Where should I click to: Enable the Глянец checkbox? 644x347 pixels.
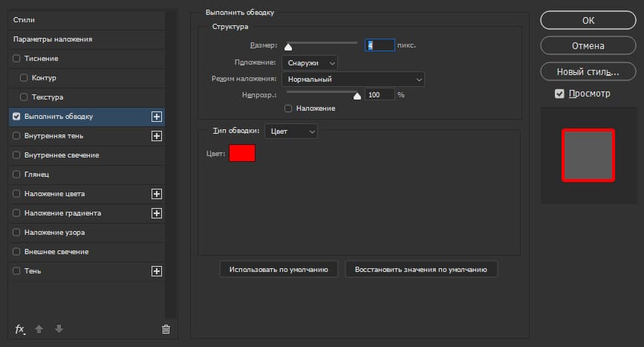pos(16,174)
